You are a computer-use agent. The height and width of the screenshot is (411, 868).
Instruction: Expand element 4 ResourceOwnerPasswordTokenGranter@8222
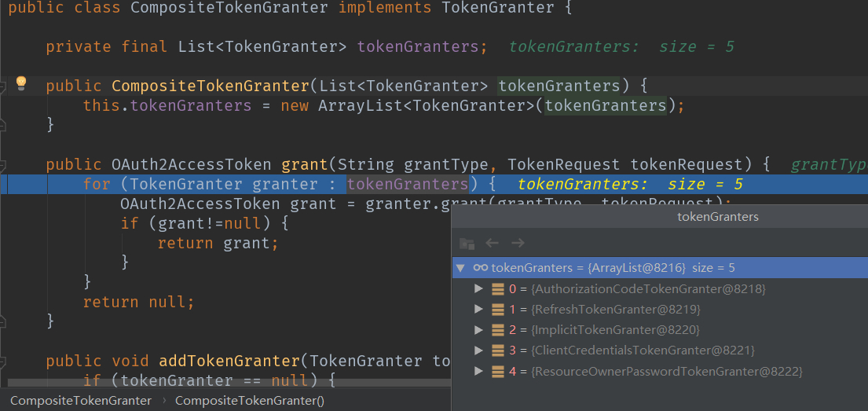[479, 372]
